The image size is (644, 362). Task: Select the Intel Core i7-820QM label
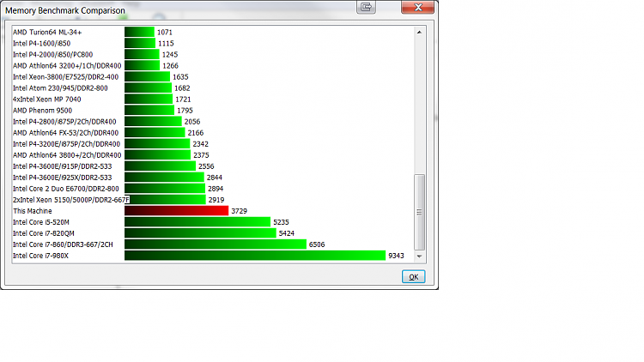click(x=44, y=233)
